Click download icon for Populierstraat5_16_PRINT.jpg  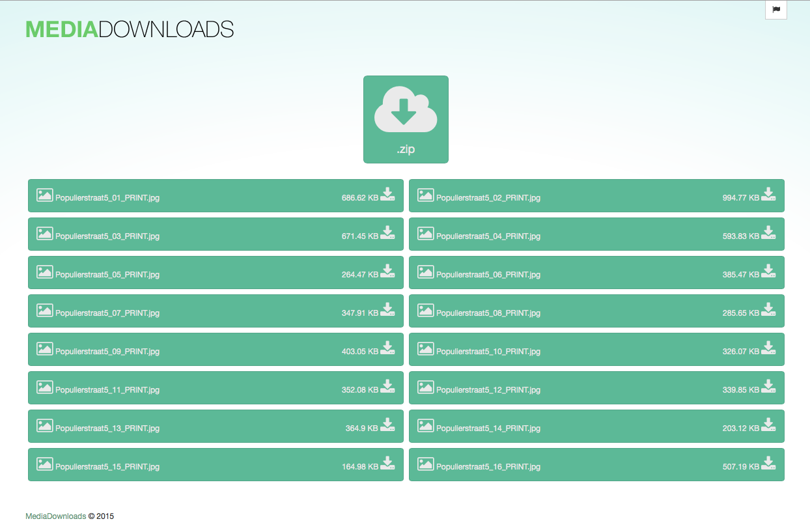click(768, 464)
